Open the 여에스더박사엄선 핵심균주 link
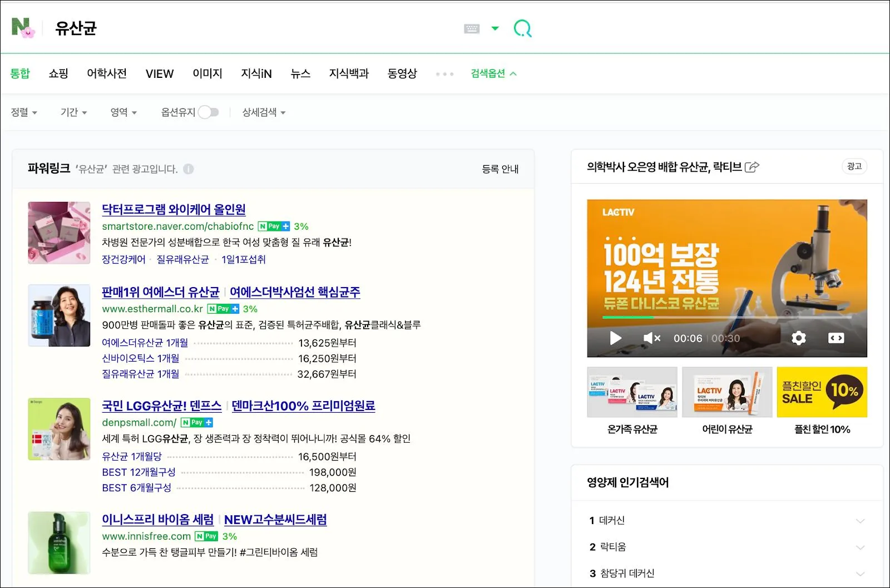890x588 pixels. (x=295, y=292)
